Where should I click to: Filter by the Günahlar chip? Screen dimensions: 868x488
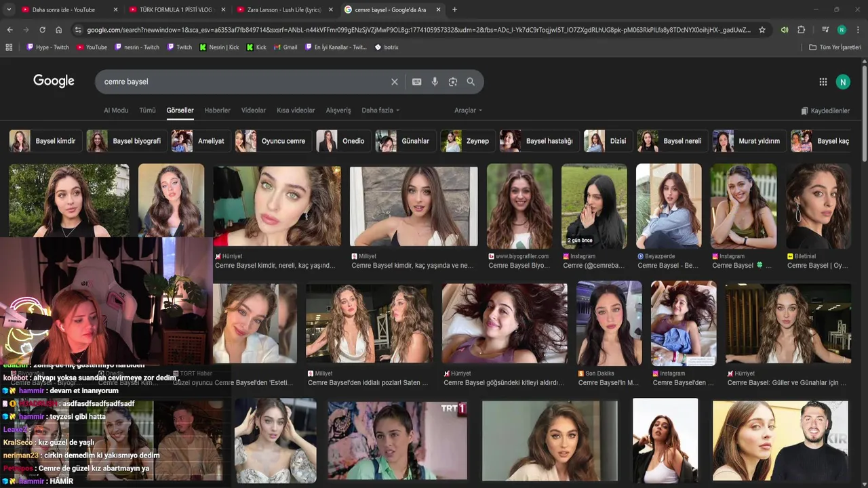(x=406, y=141)
